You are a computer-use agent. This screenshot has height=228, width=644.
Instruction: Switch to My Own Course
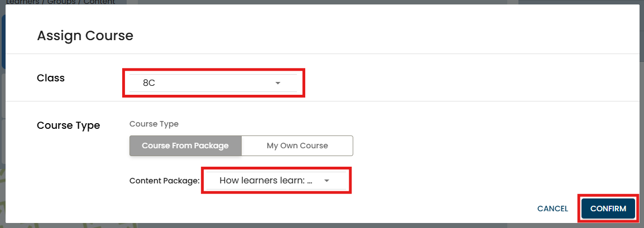(x=297, y=145)
